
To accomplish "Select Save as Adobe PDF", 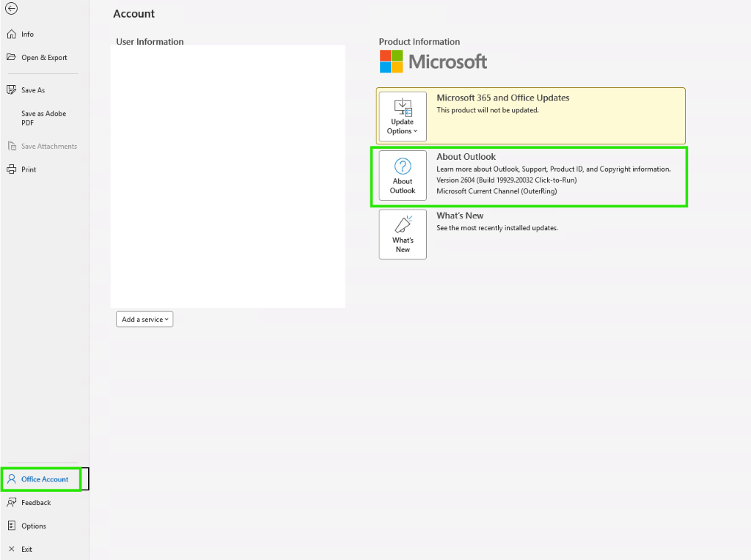I will 45,118.
